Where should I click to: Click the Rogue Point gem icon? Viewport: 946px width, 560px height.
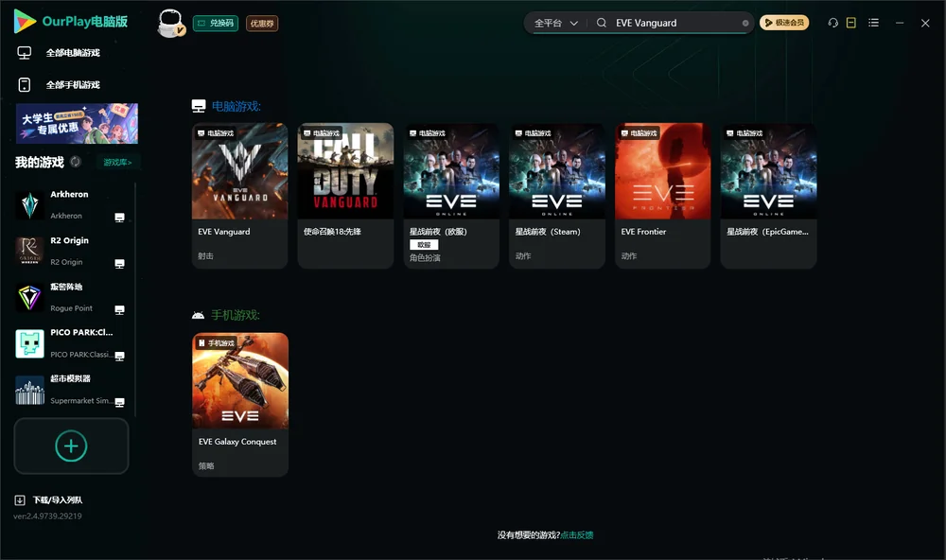pos(29,297)
